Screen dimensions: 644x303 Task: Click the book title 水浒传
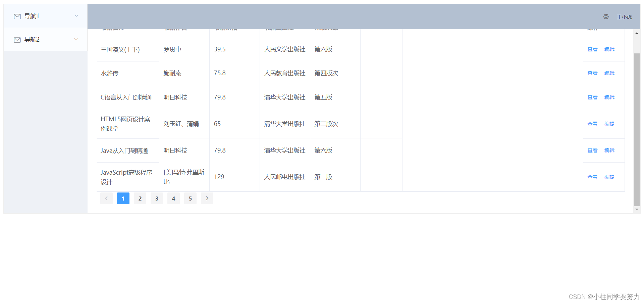coord(109,73)
